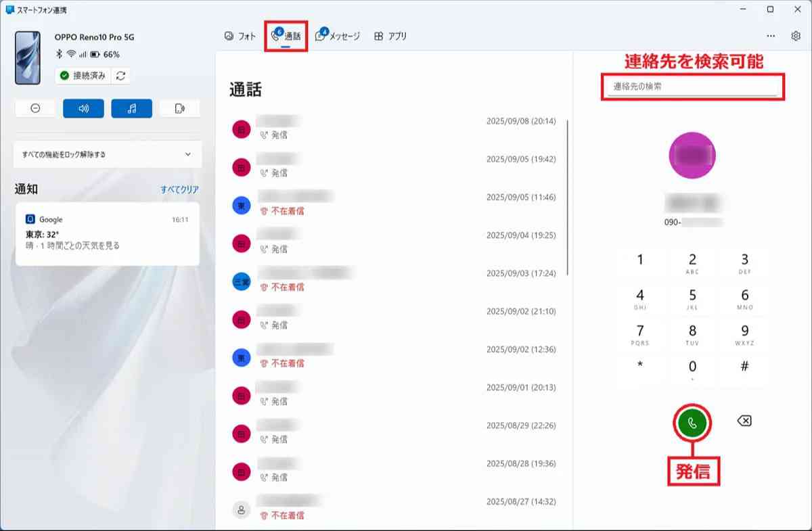The width and height of the screenshot is (812, 531).
Task: Switch to the フォト tab
Action: pyautogui.click(x=240, y=37)
